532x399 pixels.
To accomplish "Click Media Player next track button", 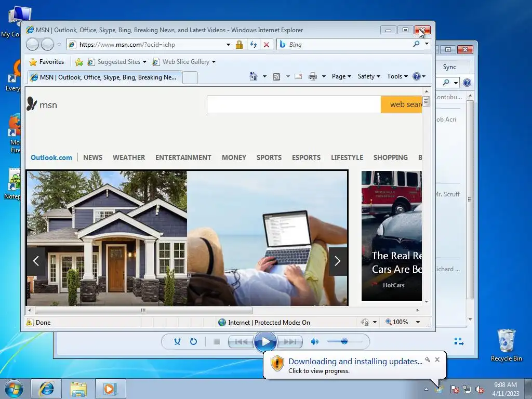I will pyautogui.click(x=290, y=342).
